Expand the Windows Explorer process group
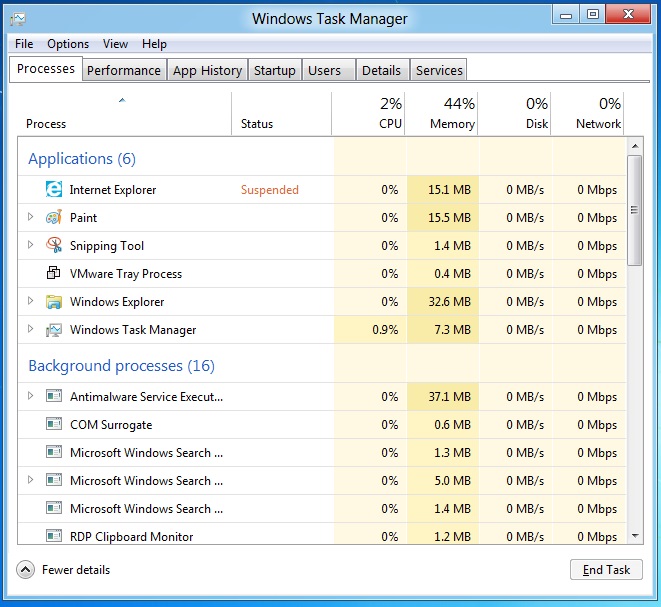661x607 pixels. click(30, 301)
